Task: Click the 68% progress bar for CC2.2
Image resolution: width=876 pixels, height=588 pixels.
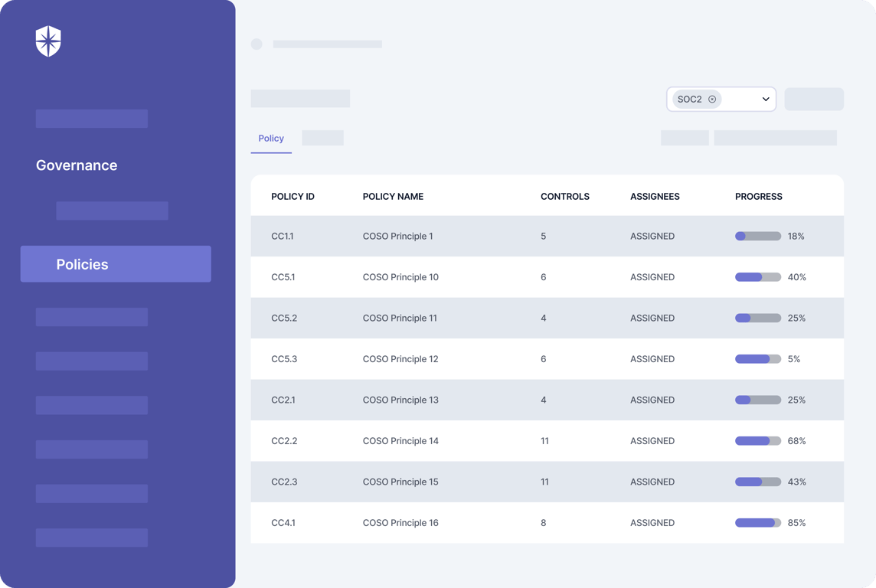Action: (x=757, y=441)
